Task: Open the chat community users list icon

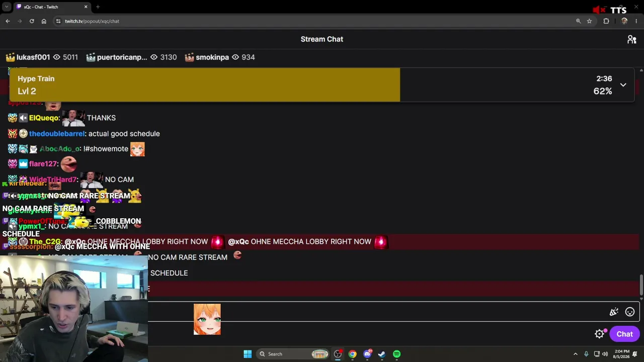Action: coord(632,39)
